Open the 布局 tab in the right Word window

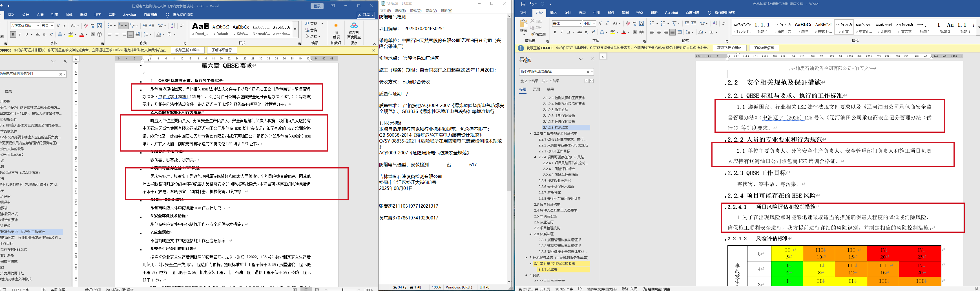point(582,13)
